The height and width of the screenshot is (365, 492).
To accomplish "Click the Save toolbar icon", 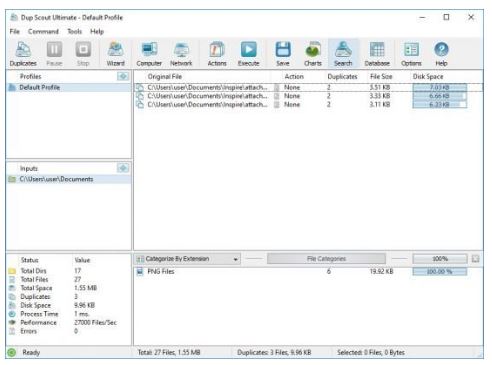I will click(x=283, y=53).
